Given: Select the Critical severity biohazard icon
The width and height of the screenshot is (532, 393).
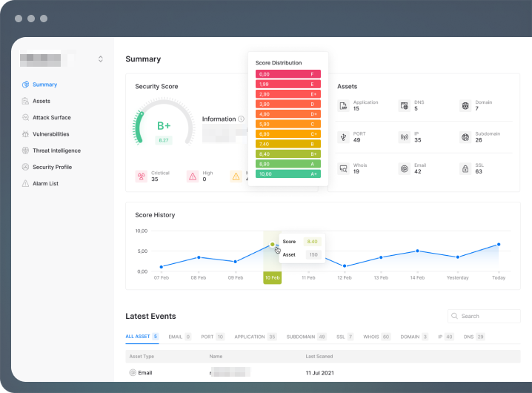Looking at the screenshot, I should pos(142,176).
